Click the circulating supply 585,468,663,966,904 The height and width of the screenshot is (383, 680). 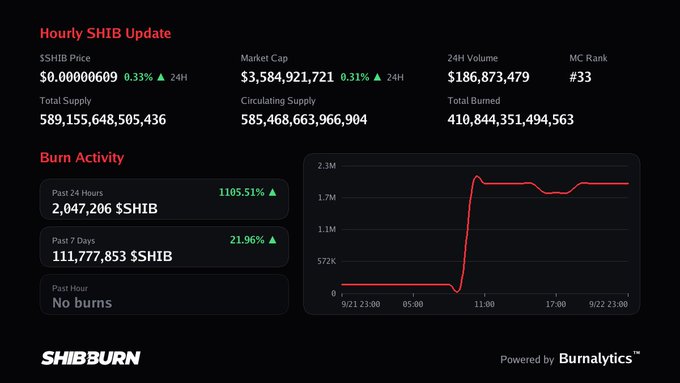point(304,120)
